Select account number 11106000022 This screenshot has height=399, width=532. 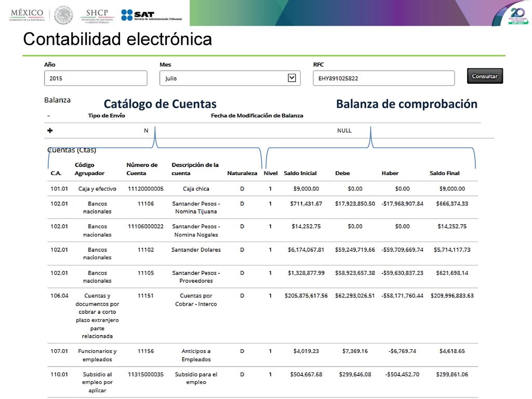pyautogui.click(x=145, y=227)
